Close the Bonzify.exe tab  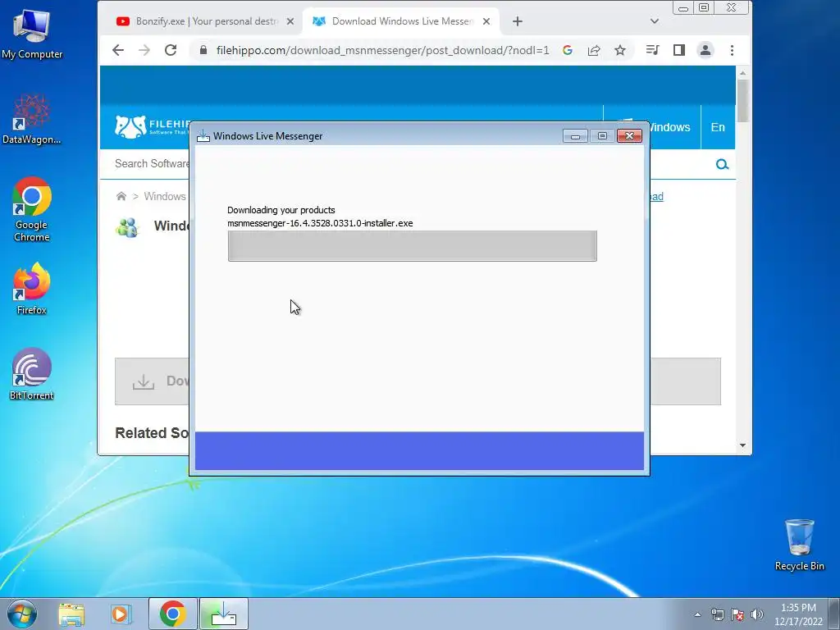click(x=290, y=21)
